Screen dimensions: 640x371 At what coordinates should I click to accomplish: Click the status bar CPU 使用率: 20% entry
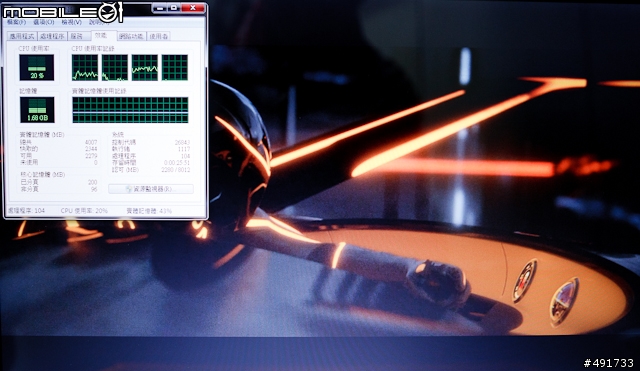point(84,211)
